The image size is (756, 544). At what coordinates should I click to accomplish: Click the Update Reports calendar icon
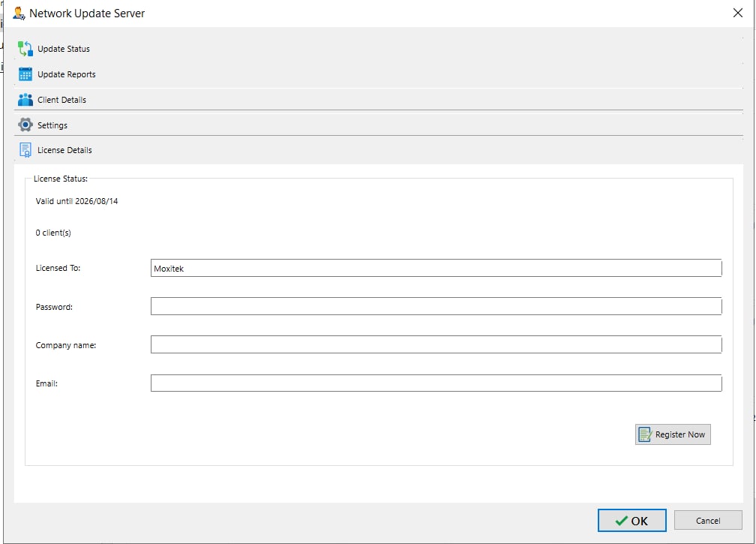tap(25, 74)
